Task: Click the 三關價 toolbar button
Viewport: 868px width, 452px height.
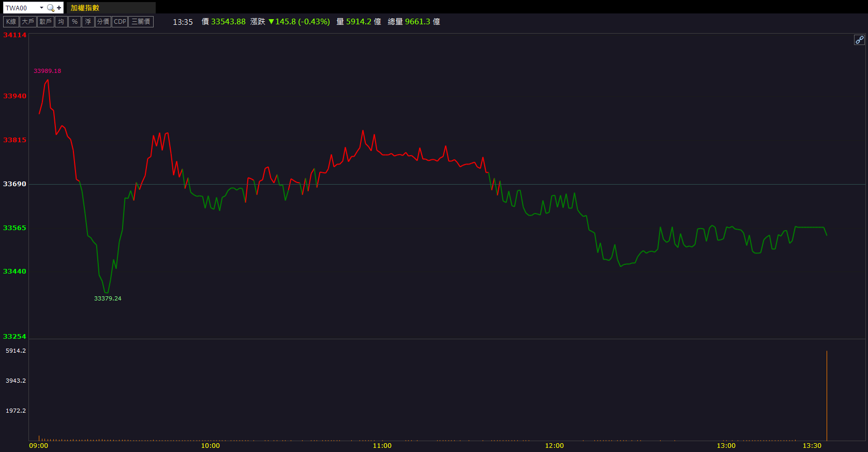Action: coord(141,22)
